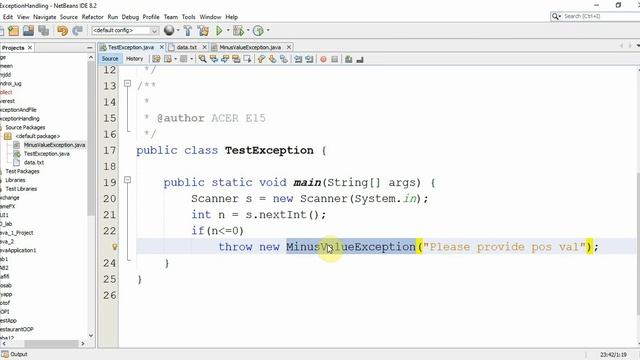
Task: Close the data.txt tab
Action: click(x=204, y=47)
